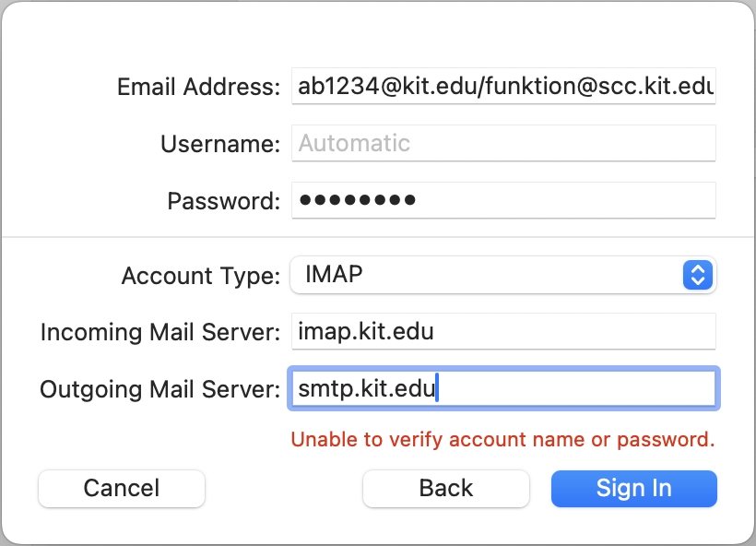Click the blue up-down arrows on Account Type
The width and height of the screenshot is (756, 546).
pyautogui.click(x=698, y=275)
